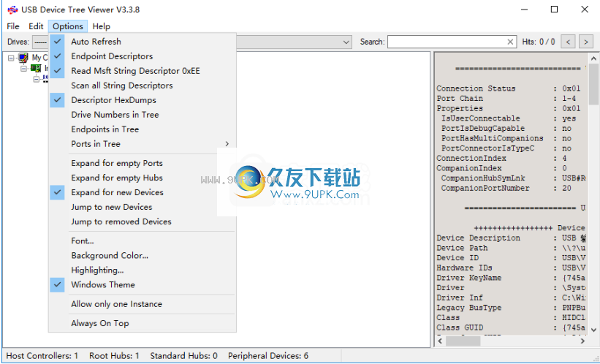Toggle Descriptor HexDumps option
The height and width of the screenshot is (364, 600).
(143, 100)
